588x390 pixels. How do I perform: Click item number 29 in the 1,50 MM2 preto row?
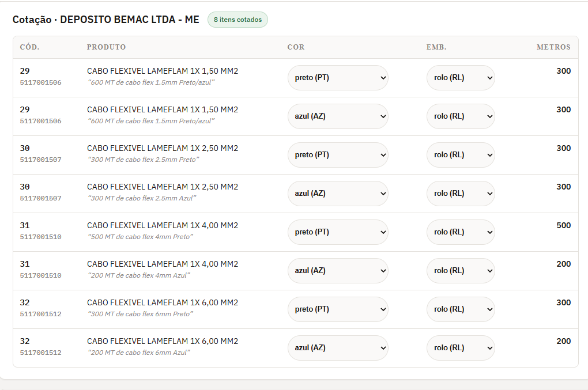pos(25,71)
